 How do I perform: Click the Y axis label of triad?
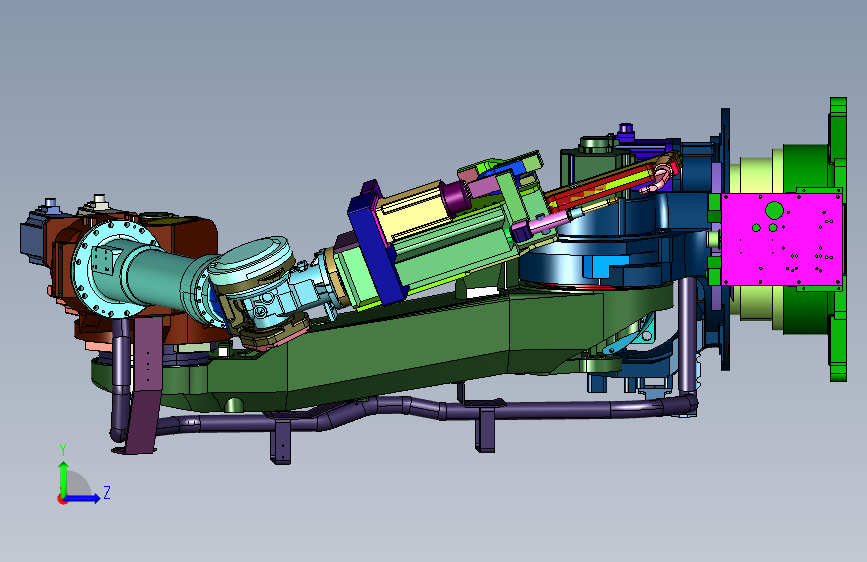pyautogui.click(x=63, y=450)
